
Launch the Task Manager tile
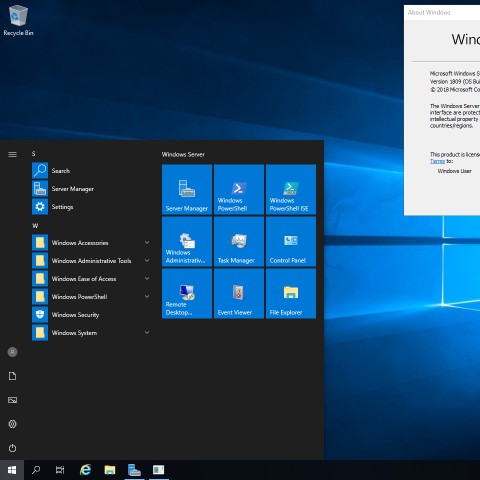[239, 241]
